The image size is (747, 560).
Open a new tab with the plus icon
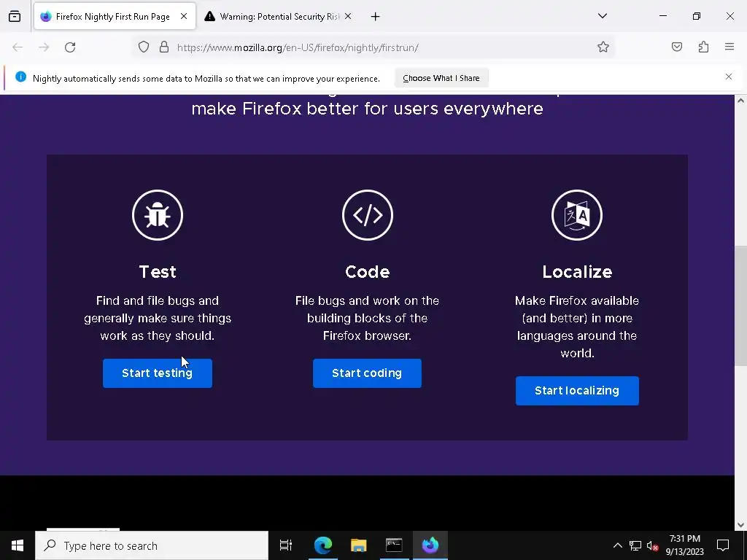376,17
